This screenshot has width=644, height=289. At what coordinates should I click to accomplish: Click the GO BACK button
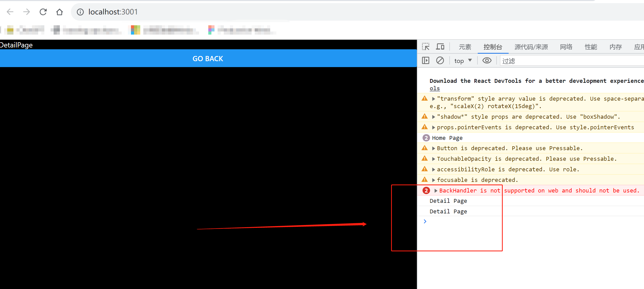tap(208, 58)
